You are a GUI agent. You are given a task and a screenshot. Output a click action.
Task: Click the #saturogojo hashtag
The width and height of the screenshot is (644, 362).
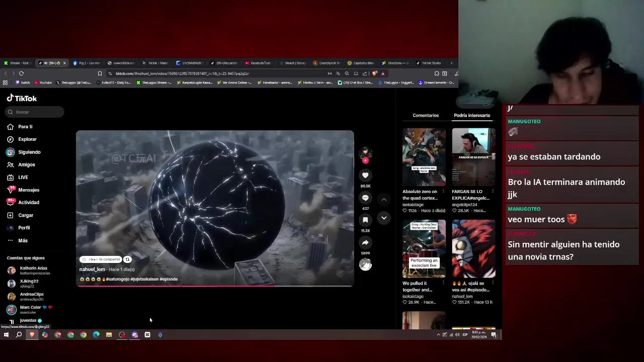117,279
